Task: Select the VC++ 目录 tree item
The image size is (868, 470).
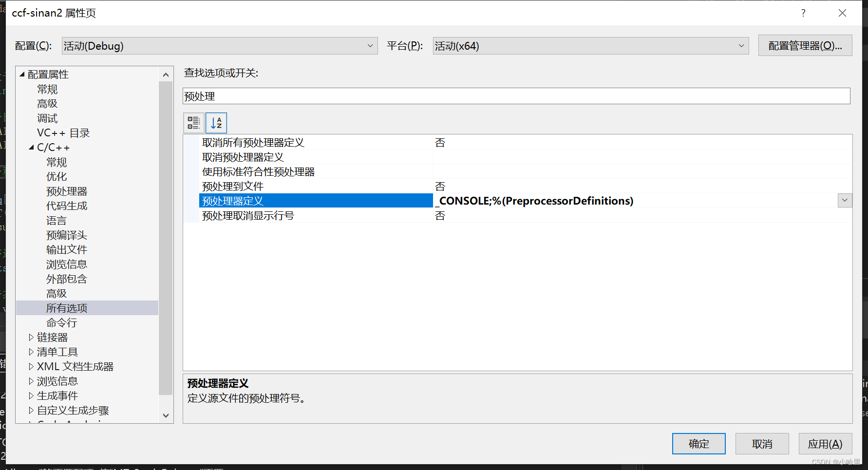Action: click(63, 133)
